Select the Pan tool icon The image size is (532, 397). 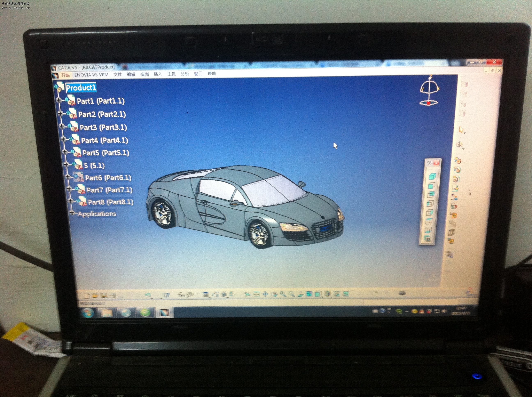[265, 294]
